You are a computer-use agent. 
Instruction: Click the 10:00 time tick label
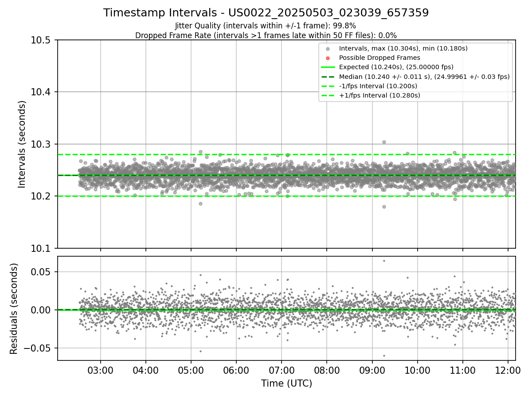click(x=418, y=371)
